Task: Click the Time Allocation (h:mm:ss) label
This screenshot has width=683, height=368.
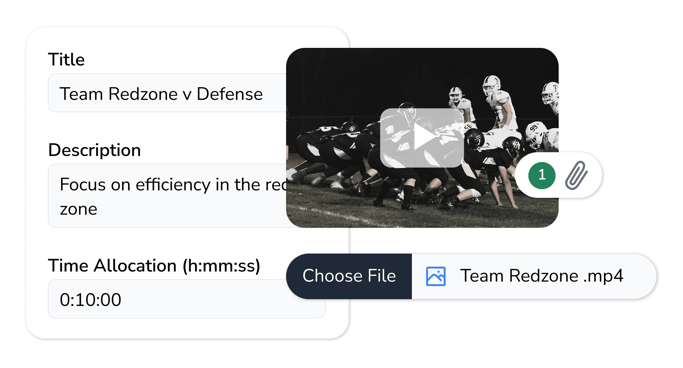Action: (x=154, y=266)
